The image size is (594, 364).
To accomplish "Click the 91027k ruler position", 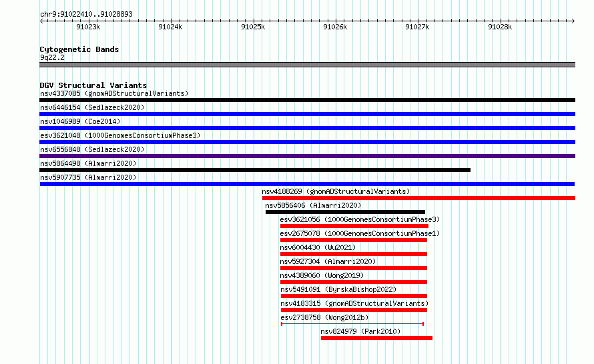I will (x=417, y=27).
